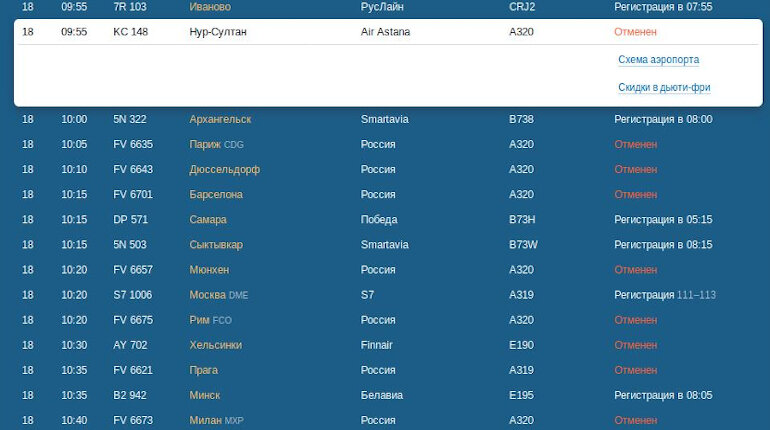Open the Париж CDG destination
Image resolution: width=770 pixels, height=430 pixels.
tap(216, 144)
